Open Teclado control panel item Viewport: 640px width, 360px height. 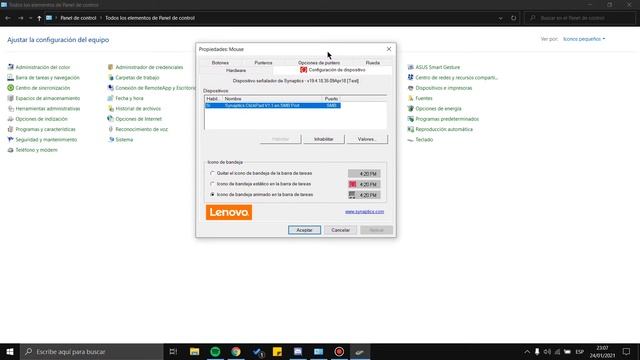point(420,140)
